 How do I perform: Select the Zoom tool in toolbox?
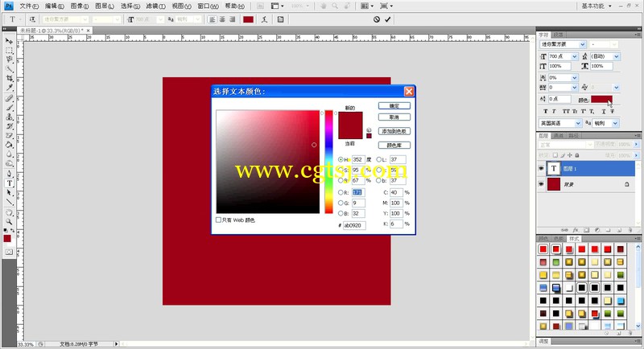click(9, 222)
